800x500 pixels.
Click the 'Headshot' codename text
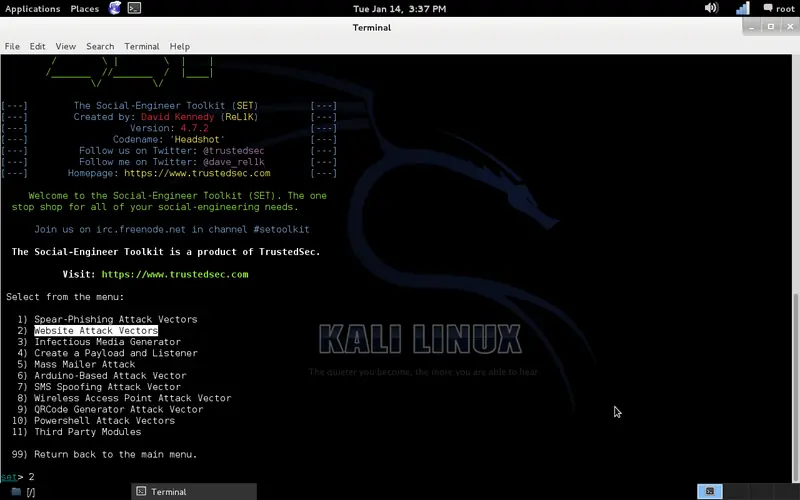point(197,139)
